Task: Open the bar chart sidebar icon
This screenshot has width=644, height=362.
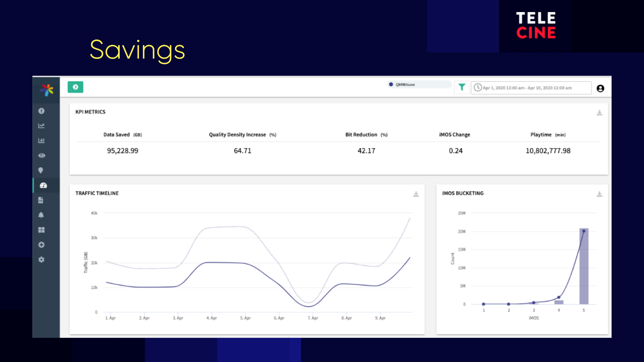Action: click(41, 141)
